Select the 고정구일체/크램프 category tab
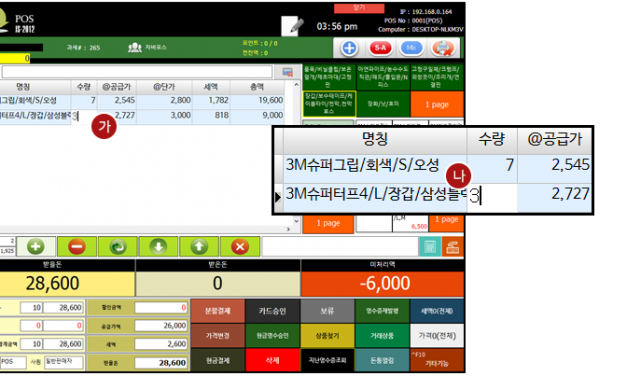 tap(437, 77)
